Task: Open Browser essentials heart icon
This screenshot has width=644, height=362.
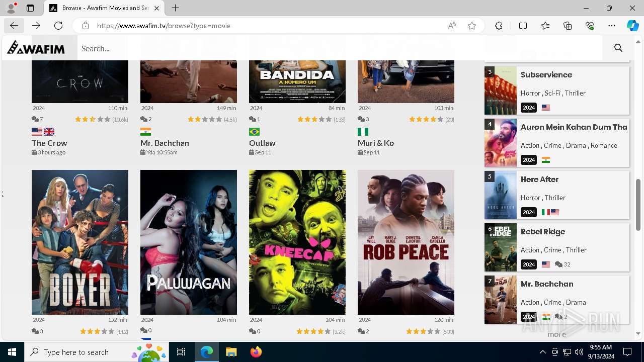Action: (590, 26)
